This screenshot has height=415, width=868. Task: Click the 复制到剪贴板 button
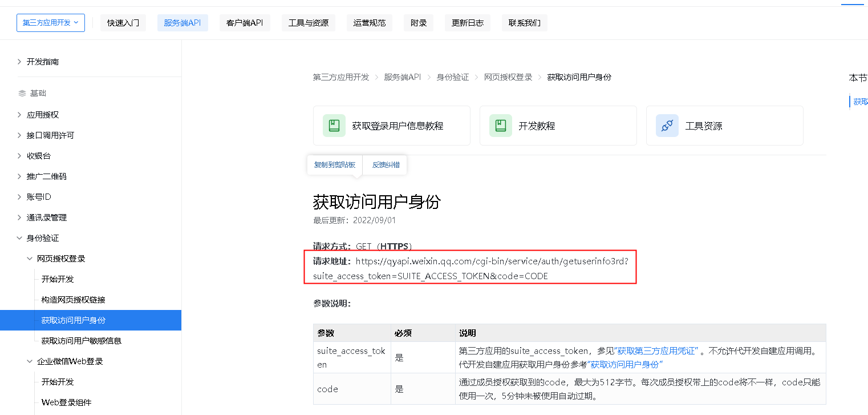334,164
